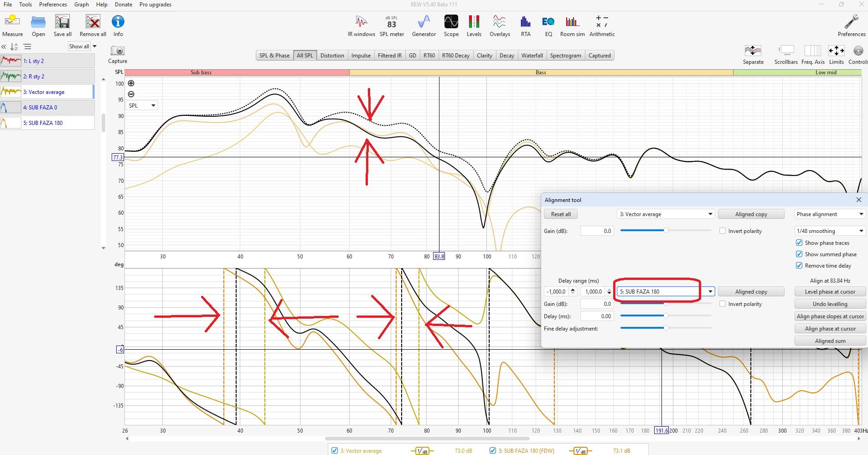The height and width of the screenshot is (455, 868).
Task: Open the SUB FAZA 180 measurement dropdown
Action: tap(710, 292)
